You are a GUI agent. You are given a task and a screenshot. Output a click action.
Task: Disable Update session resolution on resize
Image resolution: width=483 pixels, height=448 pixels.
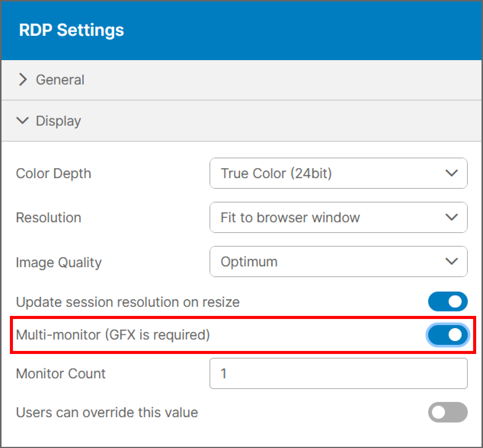point(448,302)
